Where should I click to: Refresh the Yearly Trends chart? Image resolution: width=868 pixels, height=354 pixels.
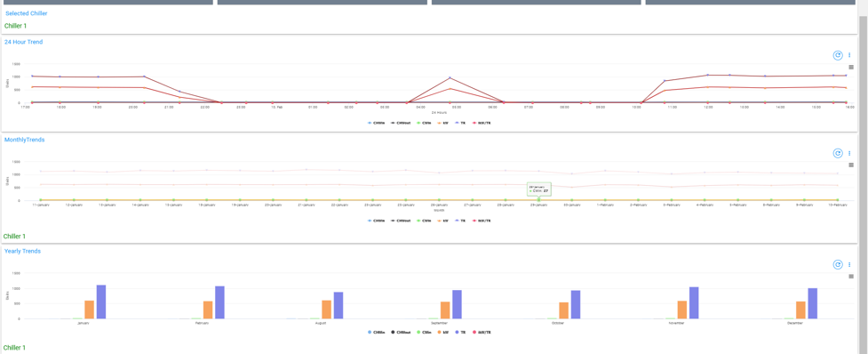(x=838, y=265)
